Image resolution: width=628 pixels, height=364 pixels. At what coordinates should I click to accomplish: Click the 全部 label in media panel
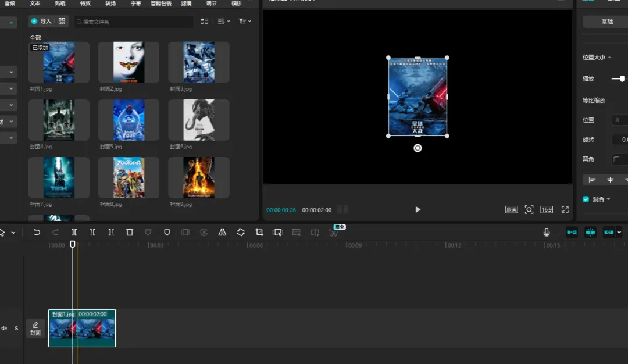click(35, 38)
